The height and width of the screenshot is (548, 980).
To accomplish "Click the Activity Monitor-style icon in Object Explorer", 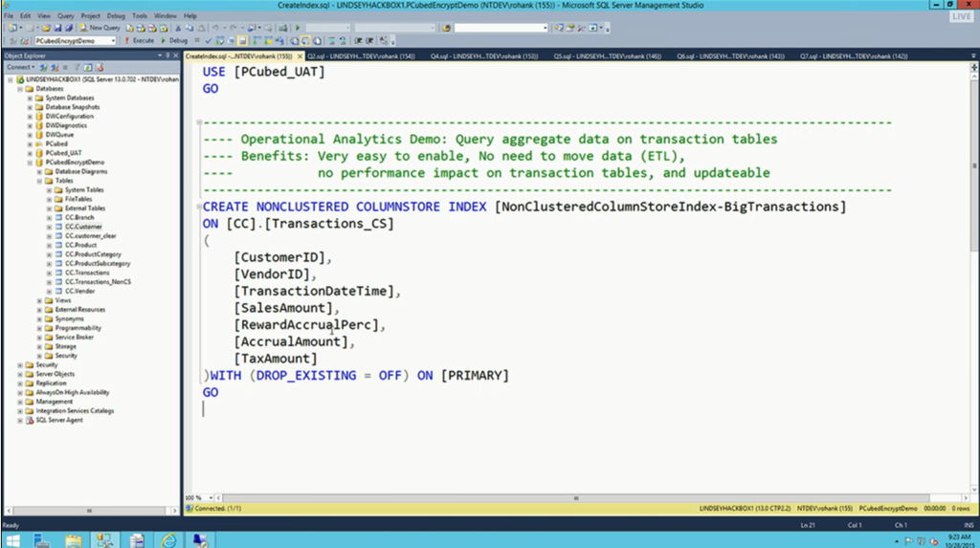I will point(100,68).
